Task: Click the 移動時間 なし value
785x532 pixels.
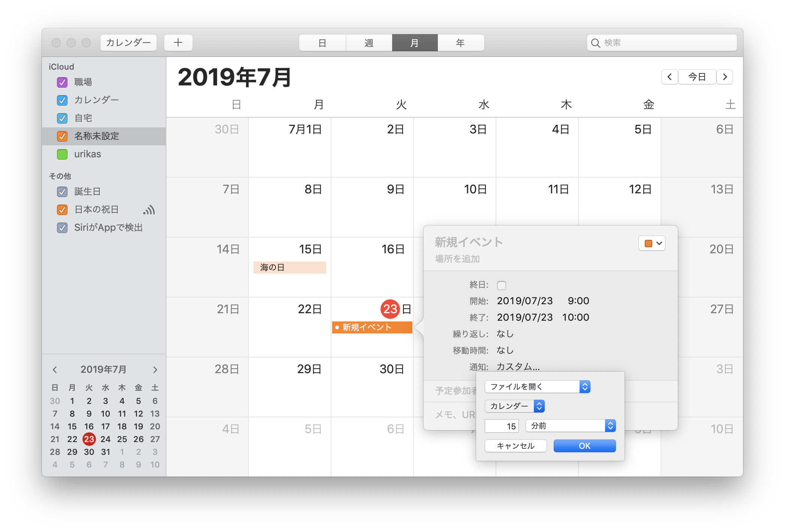Action: (505, 350)
